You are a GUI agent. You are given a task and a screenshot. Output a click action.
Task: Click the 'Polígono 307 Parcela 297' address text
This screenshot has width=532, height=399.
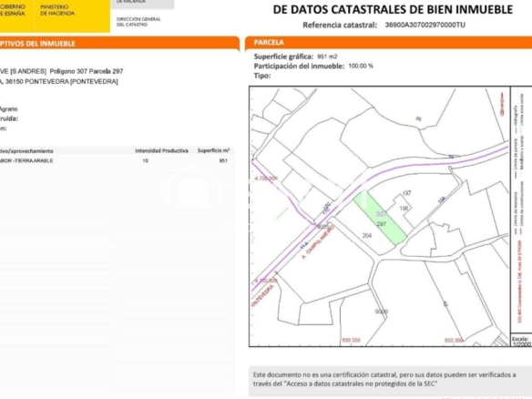coord(87,71)
